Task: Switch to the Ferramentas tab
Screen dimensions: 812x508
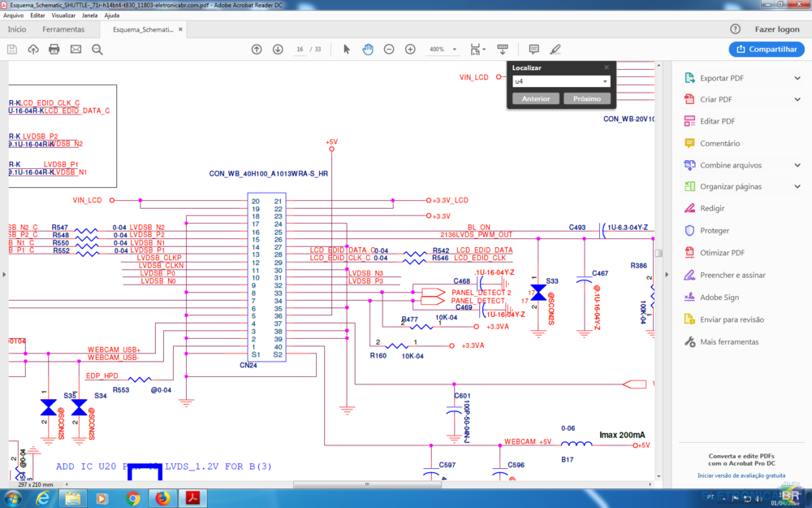Action: coord(63,29)
